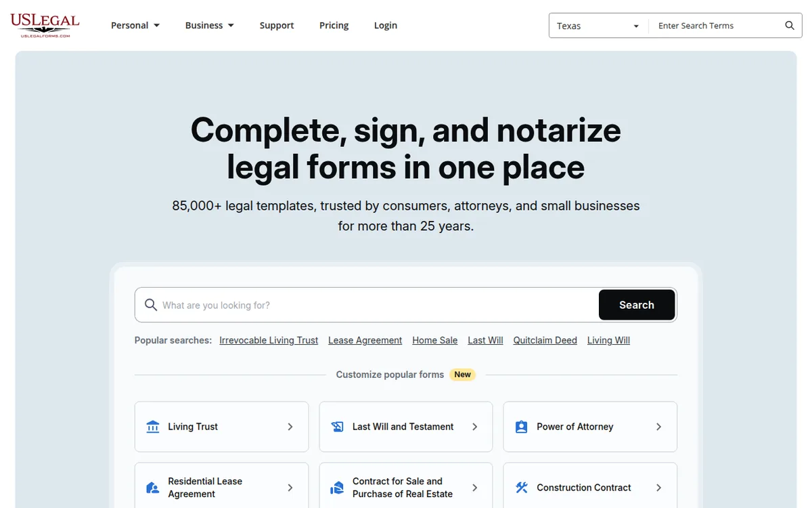
Task: Open the Support page
Action: pyautogui.click(x=277, y=25)
